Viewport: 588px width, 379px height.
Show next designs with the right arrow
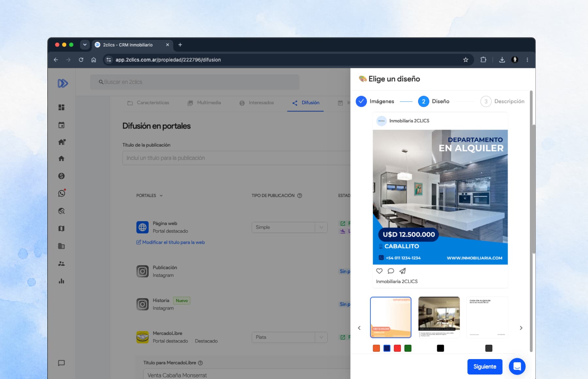coord(521,328)
